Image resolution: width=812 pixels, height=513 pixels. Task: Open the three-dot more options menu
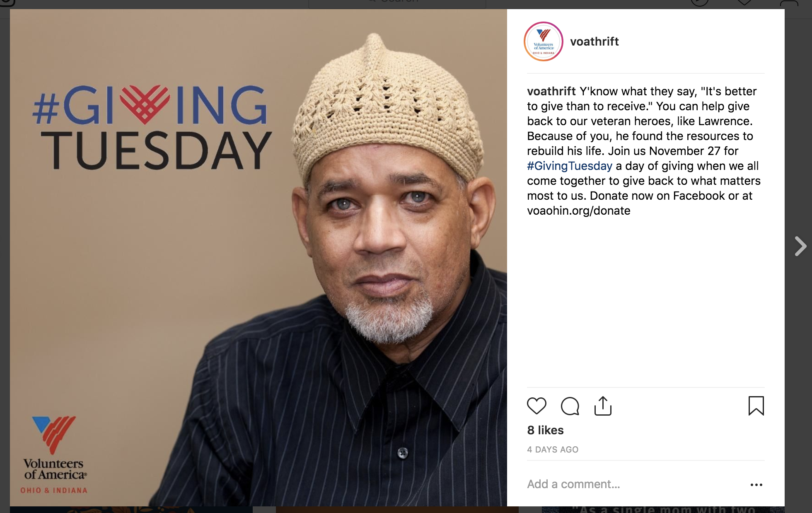coord(756,484)
